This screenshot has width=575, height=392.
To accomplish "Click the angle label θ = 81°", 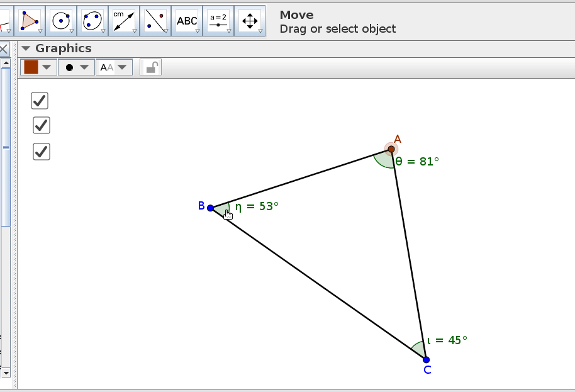I will tap(417, 161).
